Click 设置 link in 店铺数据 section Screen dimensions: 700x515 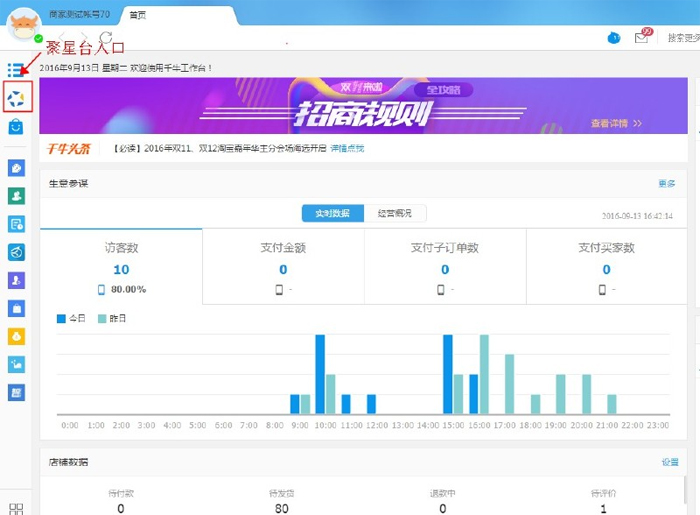coord(669,462)
